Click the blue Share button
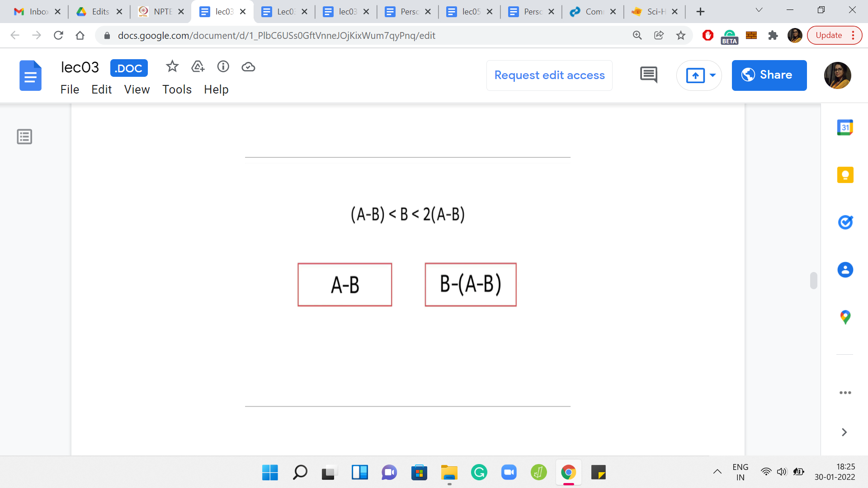 click(769, 75)
